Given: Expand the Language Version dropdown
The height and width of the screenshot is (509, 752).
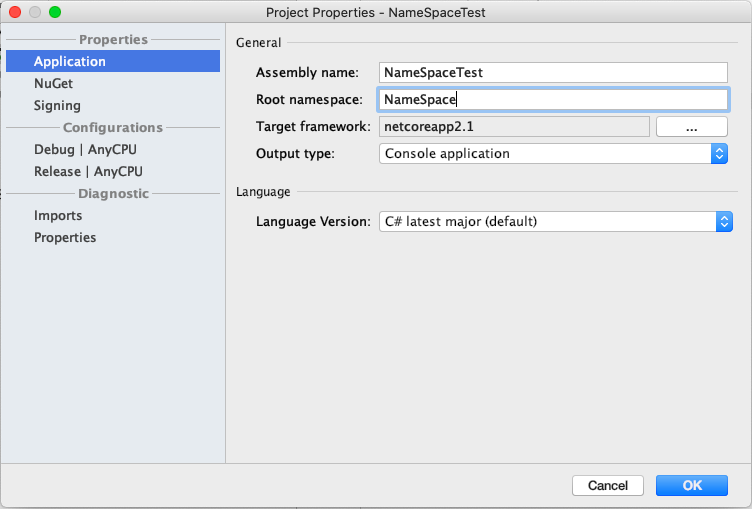Looking at the screenshot, I should (546, 221).
